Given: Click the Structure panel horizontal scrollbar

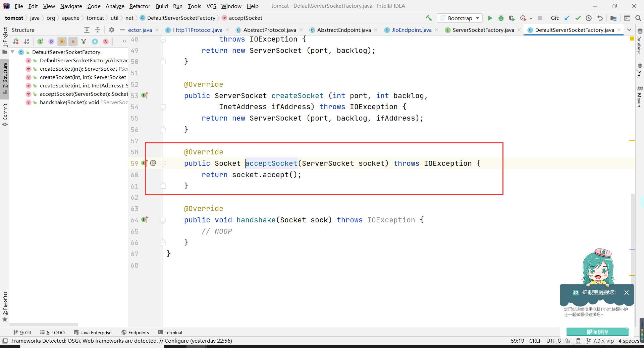Looking at the screenshot, I should [43, 325].
